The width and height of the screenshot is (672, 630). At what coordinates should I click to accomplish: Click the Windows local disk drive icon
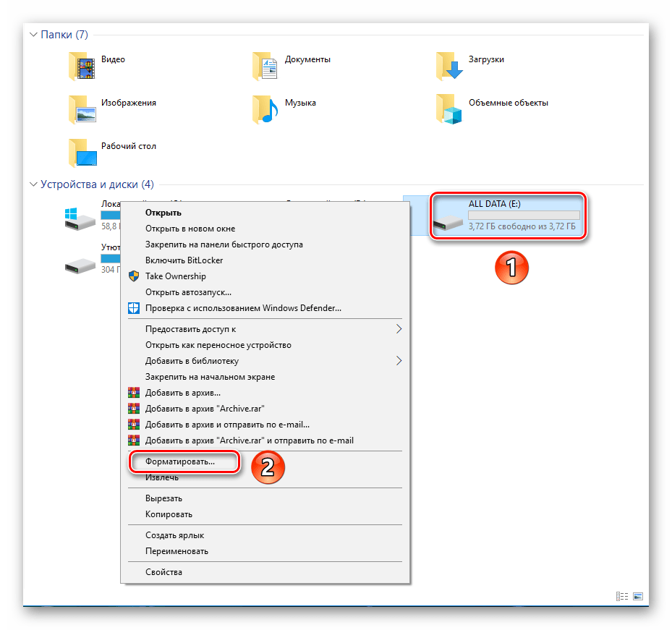point(80,218)
